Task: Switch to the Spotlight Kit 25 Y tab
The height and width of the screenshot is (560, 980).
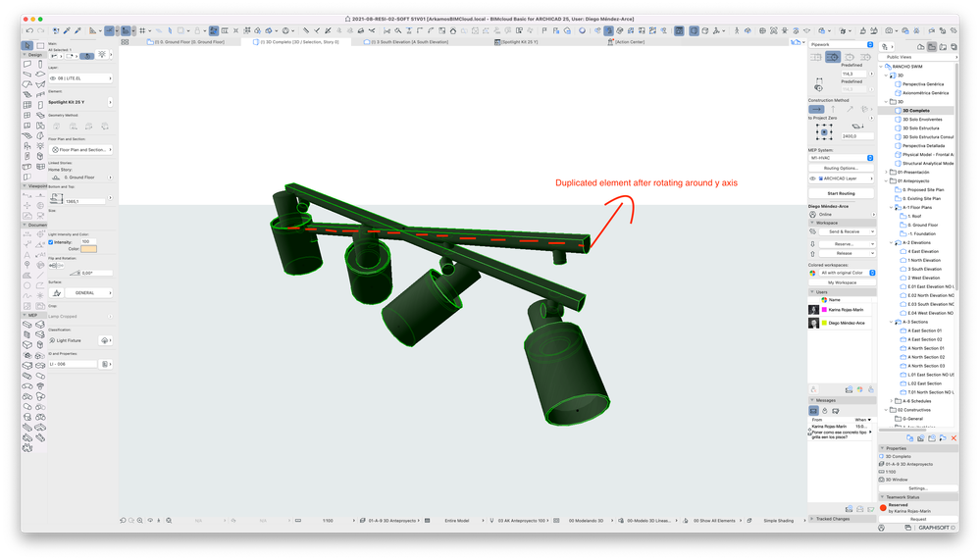Action: tap(516, 42)
